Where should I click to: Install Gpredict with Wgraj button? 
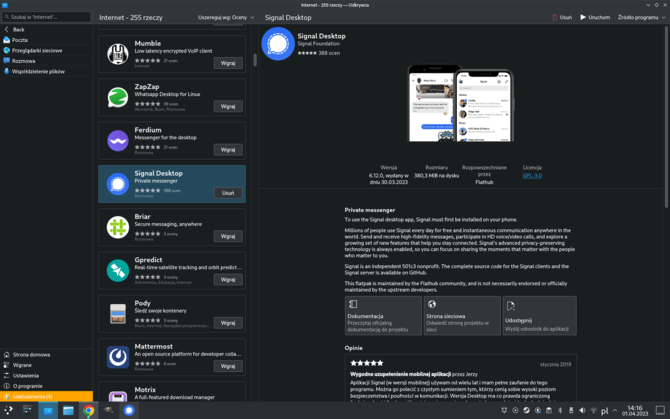pyautogui.click(x=228, y=280)
